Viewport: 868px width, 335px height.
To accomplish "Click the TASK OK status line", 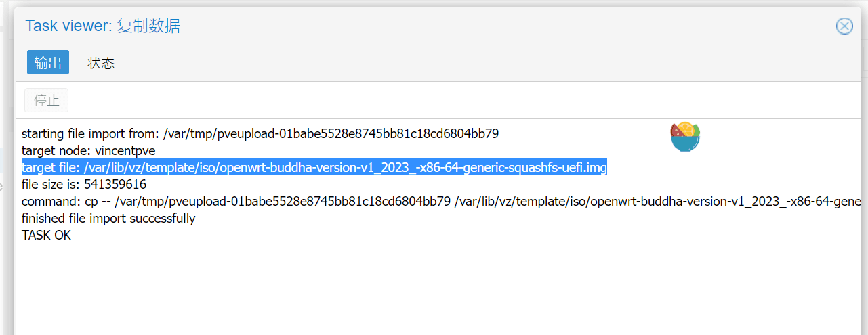I will coord(46,236).
